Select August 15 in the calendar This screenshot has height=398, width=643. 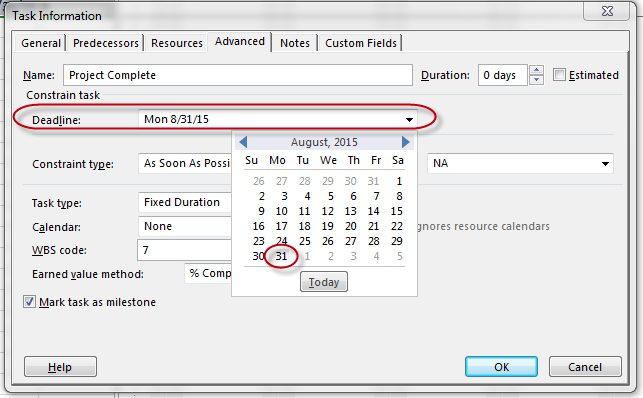point(397,211)
